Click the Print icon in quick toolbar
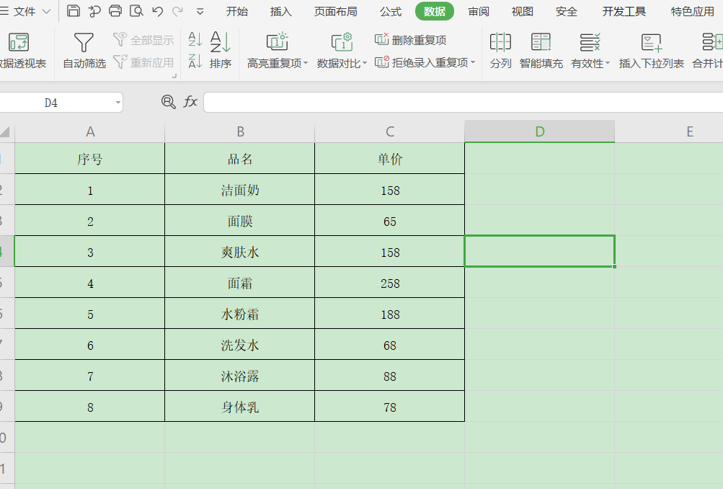Screen dimensions: 723x489 pos(115,11)
